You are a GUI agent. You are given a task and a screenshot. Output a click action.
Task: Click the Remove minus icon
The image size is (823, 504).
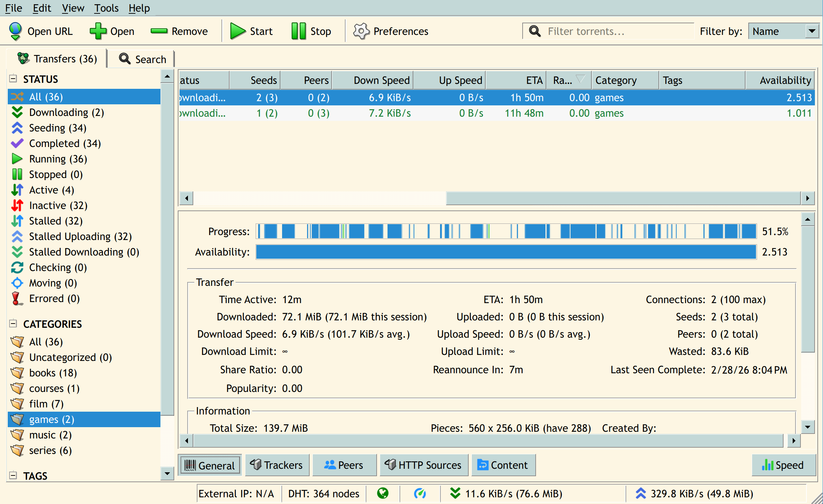(159, 31)
